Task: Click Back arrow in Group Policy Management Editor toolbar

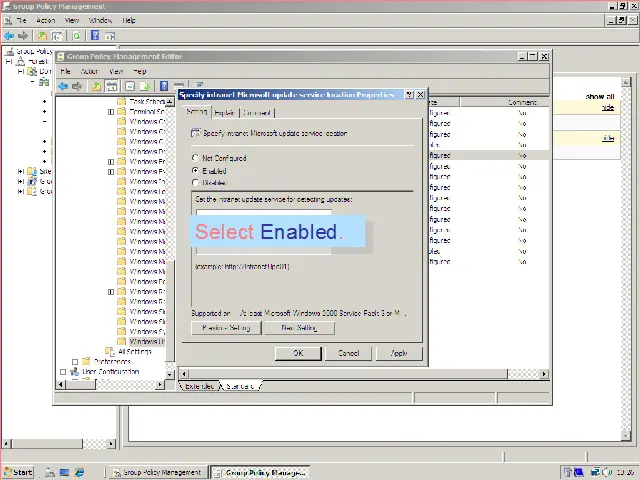Action: (x=63, y=86)
